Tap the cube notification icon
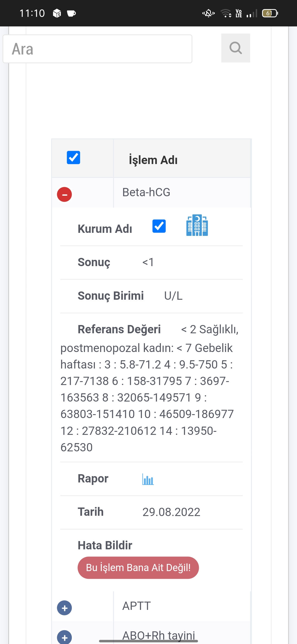297x644 pixels. tap(57, 13)
